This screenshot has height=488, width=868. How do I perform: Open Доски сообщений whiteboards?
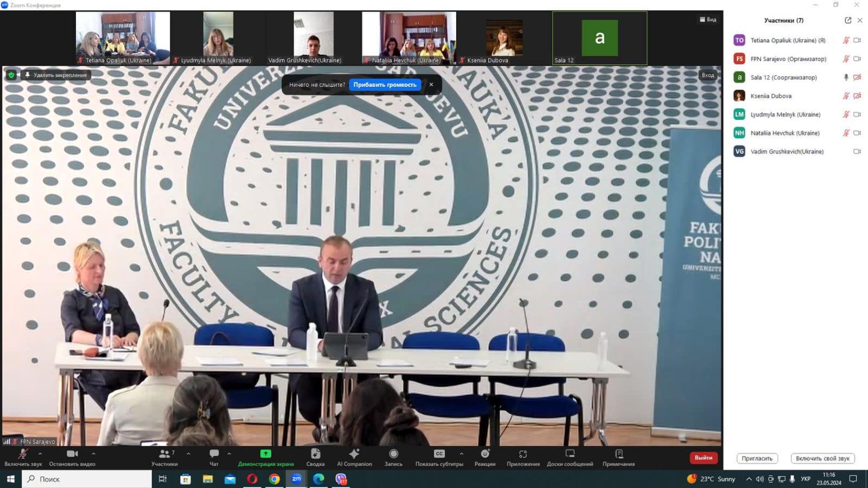(570, 458)
